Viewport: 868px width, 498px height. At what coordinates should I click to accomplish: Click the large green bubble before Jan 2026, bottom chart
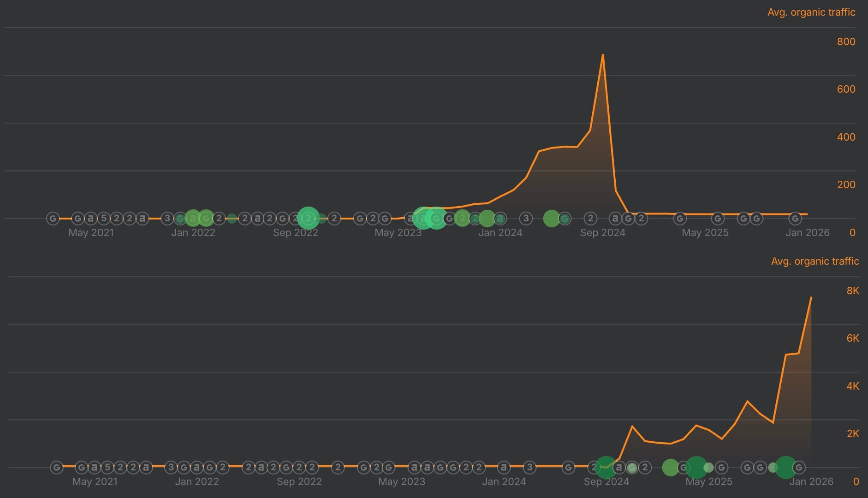click(785, 467)
